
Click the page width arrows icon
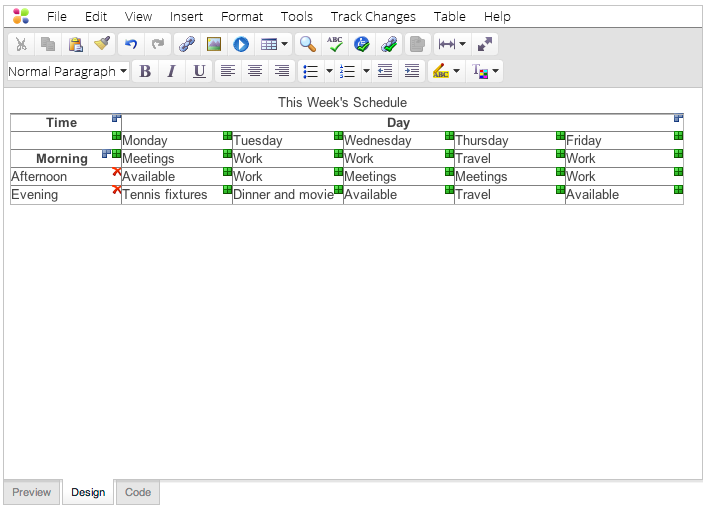coord(446,44)
